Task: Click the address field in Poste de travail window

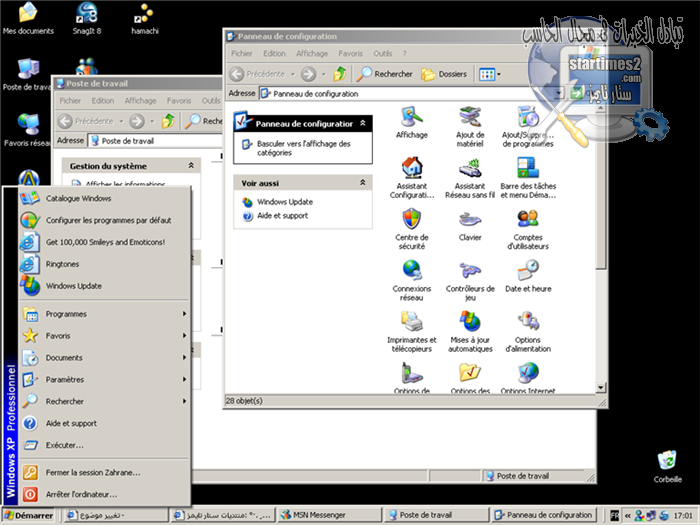Action: 155,141
